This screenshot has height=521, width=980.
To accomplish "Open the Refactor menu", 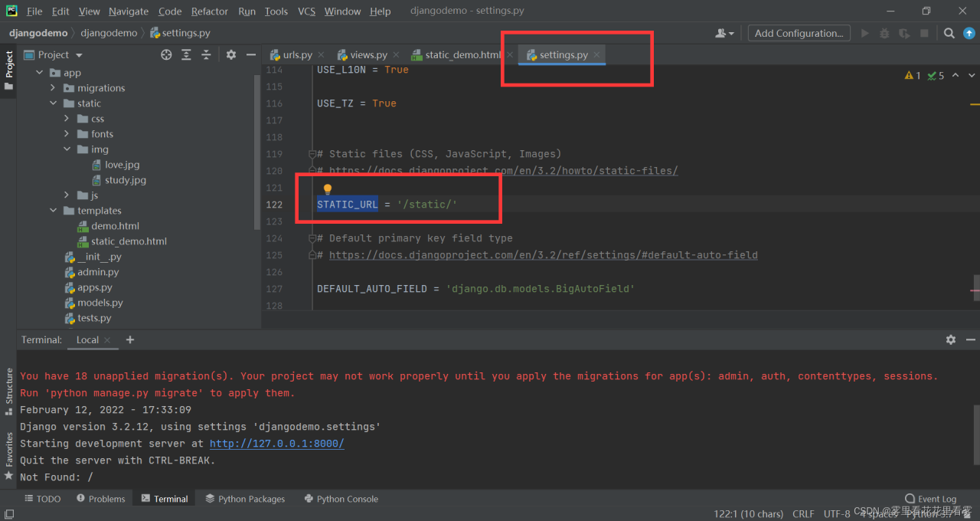I will pos(210,11).
